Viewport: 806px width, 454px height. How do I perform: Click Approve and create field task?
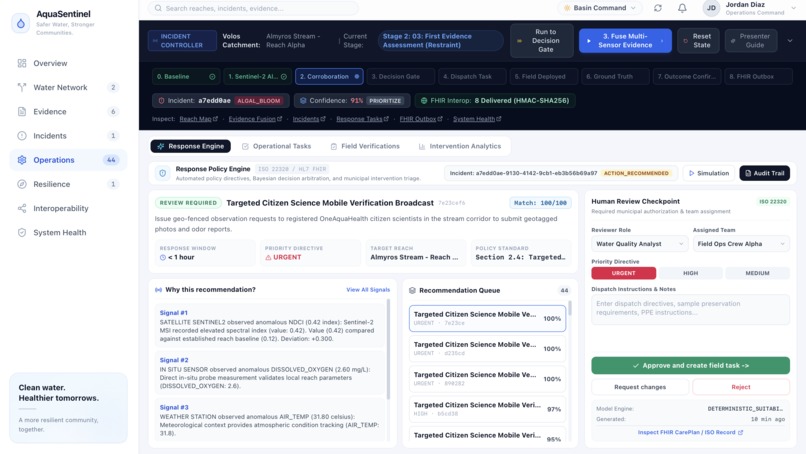click(x=690, y=366)
